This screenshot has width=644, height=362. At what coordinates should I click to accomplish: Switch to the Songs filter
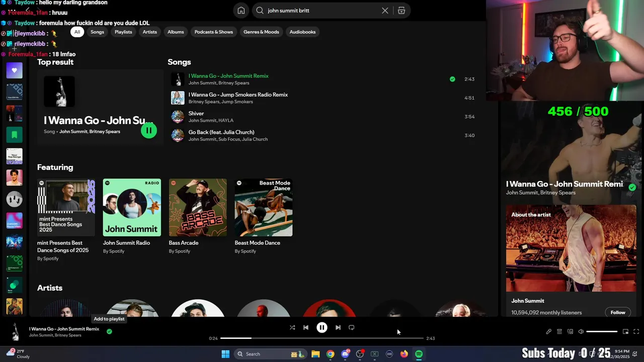point(97,32)
